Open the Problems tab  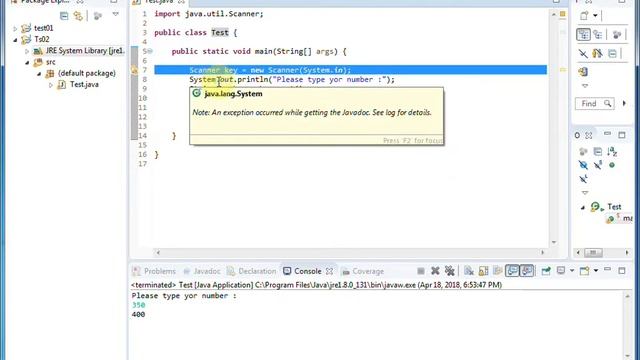click(155, 271)
